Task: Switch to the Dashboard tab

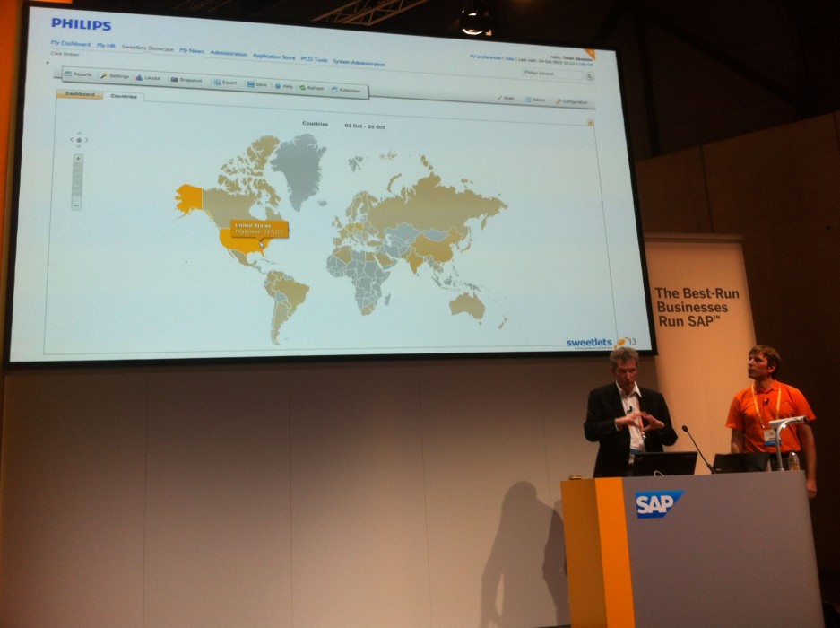Action: (x=80, y=94)
